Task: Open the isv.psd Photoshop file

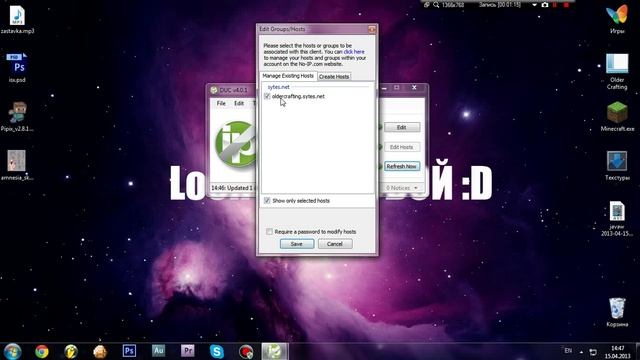Action: [17, 67]
